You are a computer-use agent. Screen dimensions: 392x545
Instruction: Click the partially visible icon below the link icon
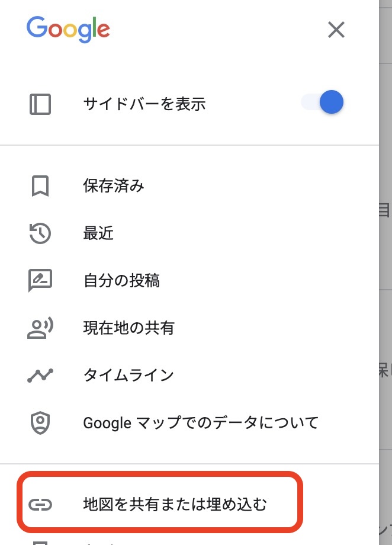tap(40, 541)
